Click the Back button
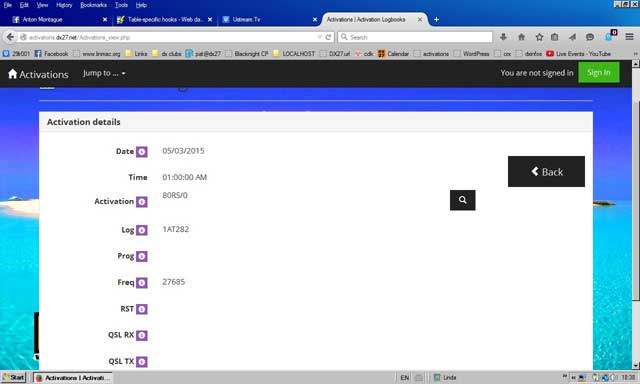This screenshot has height=384, width=640. tap(546, 171)
